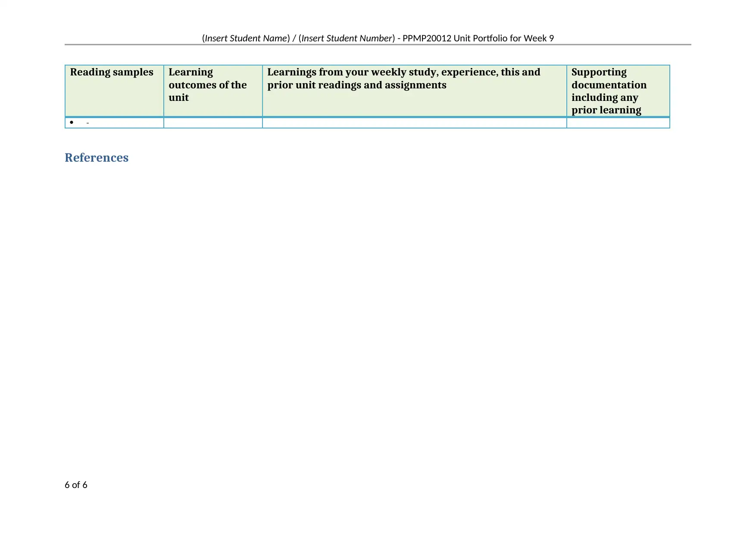Select the 'Learning outcomes of the unit' header
This screenshot has width=756, height=535.
[x=213, y=91]
